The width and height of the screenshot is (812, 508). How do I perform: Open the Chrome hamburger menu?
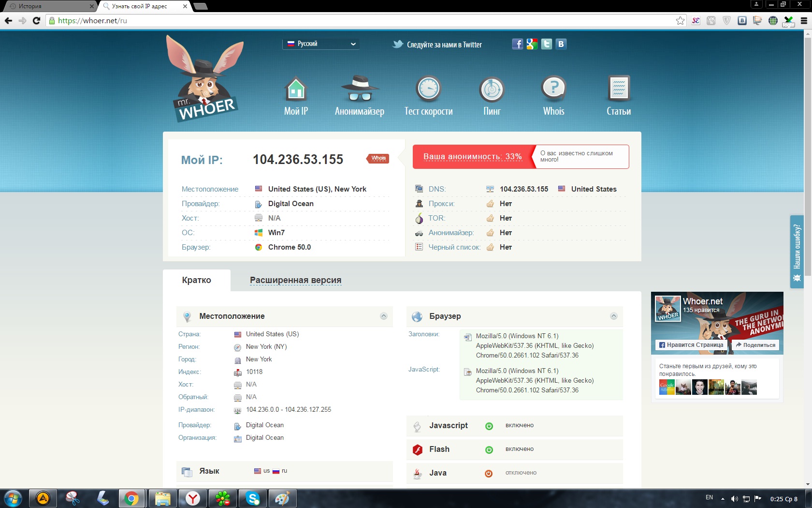804,20
